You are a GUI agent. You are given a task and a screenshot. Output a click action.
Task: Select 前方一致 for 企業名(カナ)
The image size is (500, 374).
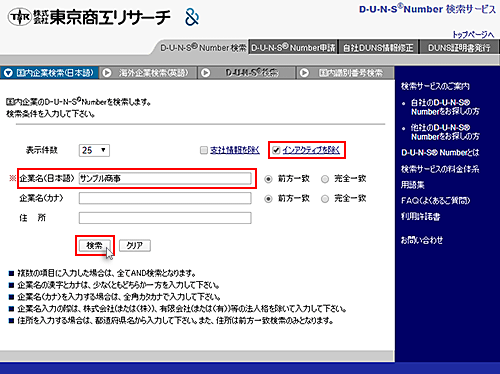click(268, 199)
